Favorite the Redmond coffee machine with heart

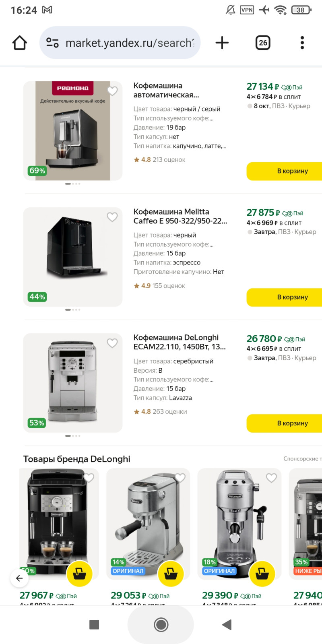(112, 91)
